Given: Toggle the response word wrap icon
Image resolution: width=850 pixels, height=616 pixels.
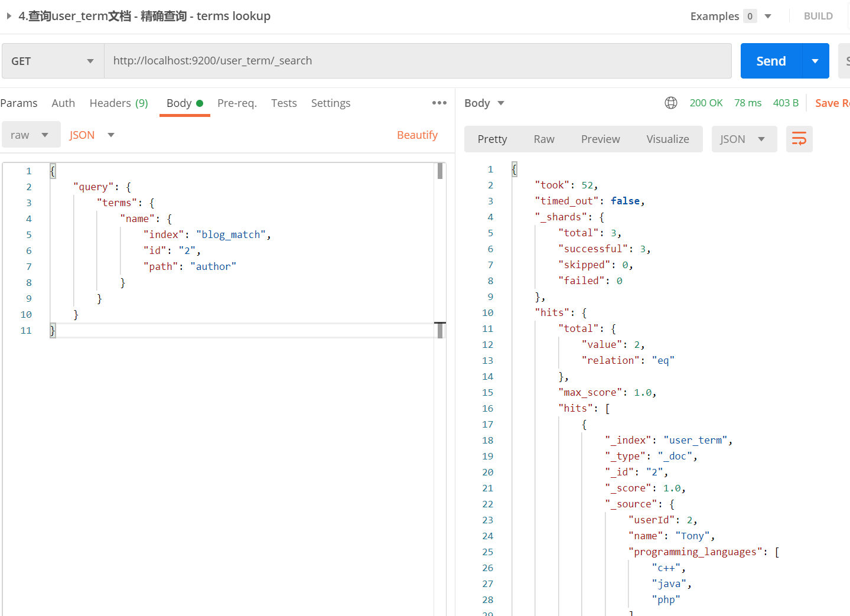Looking at the screenshot, I should pyautogui.click(x=799, y=139).
